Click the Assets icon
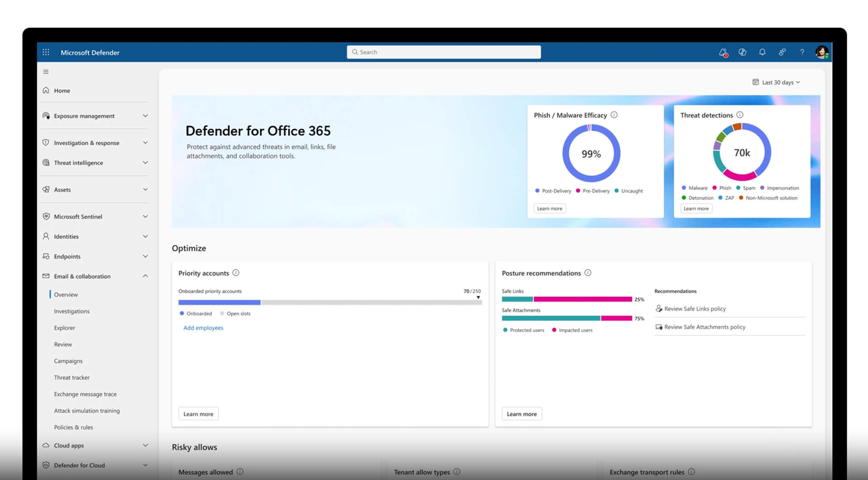 [46, 189]
